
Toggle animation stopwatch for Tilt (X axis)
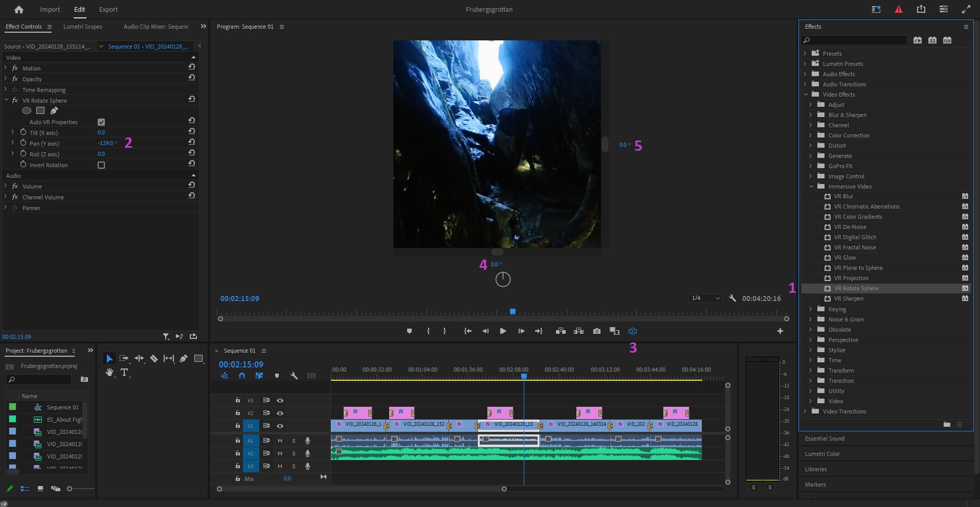pos(23,132)
